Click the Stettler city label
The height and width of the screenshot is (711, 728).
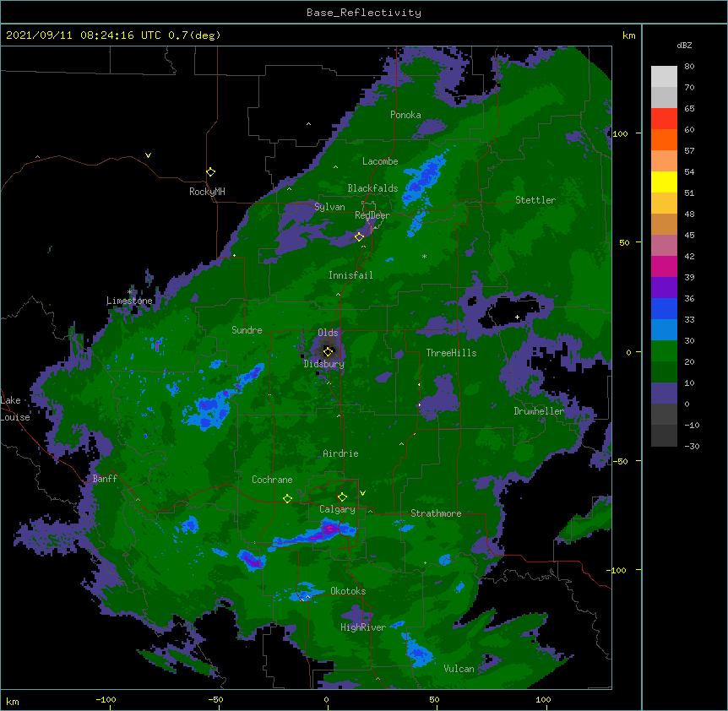pyautogui.click(x=535, y=200)
